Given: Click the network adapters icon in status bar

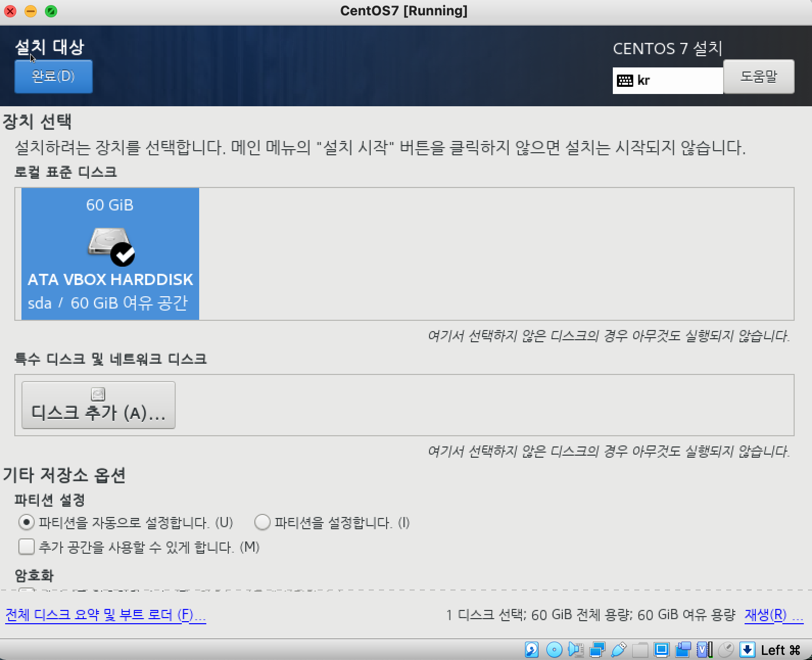Looking at the screenshot, I should 597,650.
